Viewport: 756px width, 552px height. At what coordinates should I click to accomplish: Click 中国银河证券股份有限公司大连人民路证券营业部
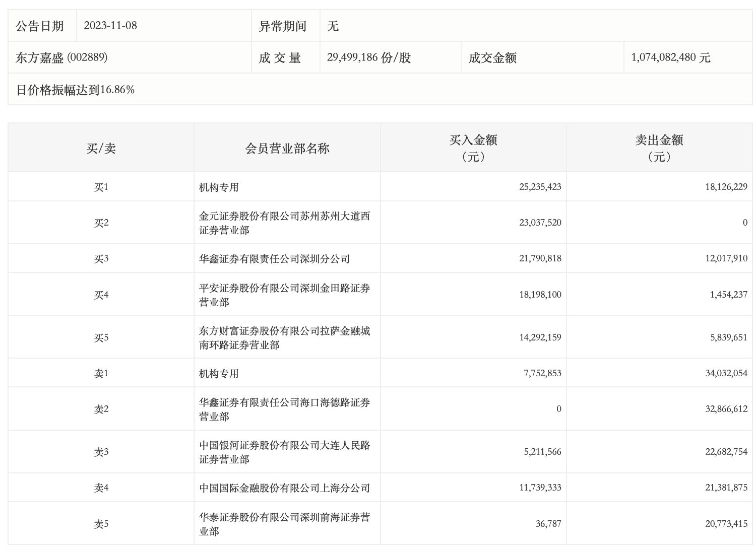click(x=285, y=452)
